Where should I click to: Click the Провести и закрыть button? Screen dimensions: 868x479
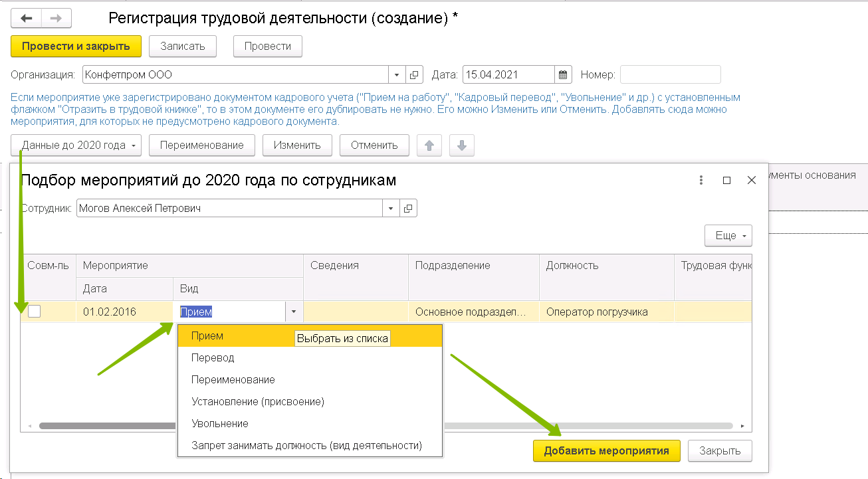(x=76, y=47)
